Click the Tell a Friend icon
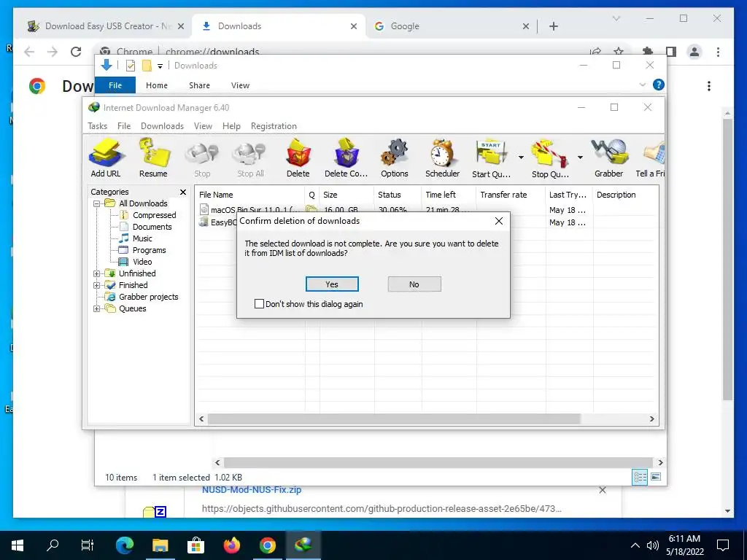Image resolution: width=747 pixels, height=560 pixels. click(x=651, y=158)
